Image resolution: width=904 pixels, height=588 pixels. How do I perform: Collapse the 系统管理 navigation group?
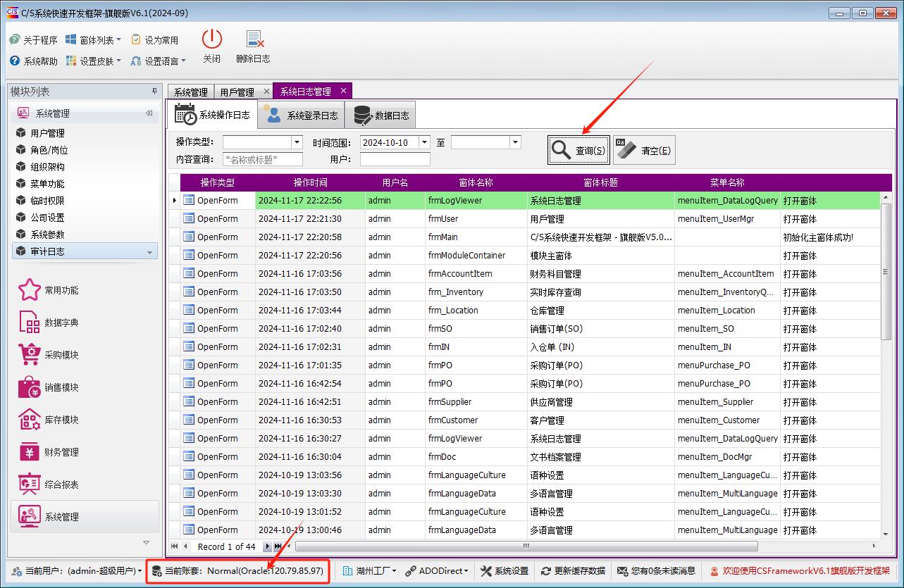tap(149, 113)
